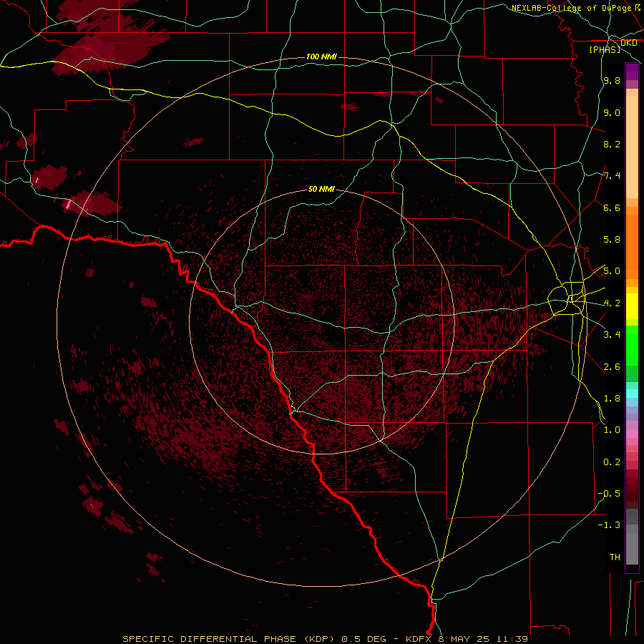Click the 6.6 value on the color scale
The width and height of the screenshot is (644, 644).
612,208
